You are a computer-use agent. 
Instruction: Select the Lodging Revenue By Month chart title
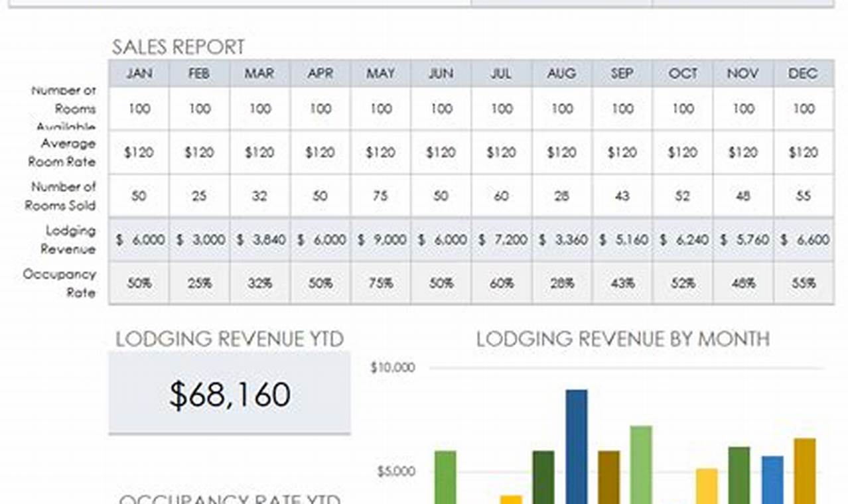coord(622,340)
